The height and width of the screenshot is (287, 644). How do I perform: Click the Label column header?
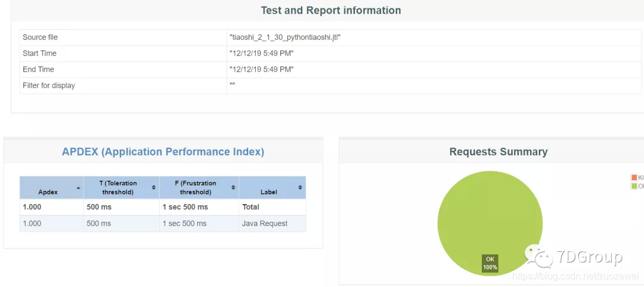click(273, 188)
